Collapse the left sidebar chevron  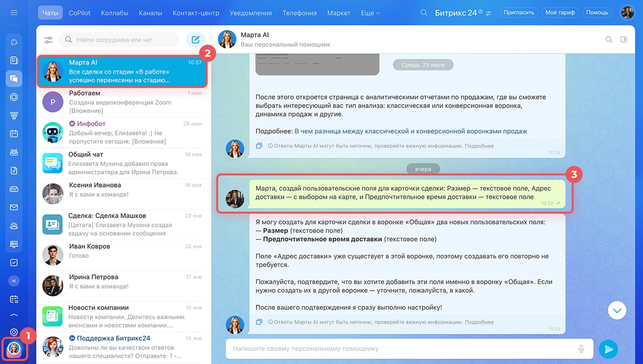14,315
